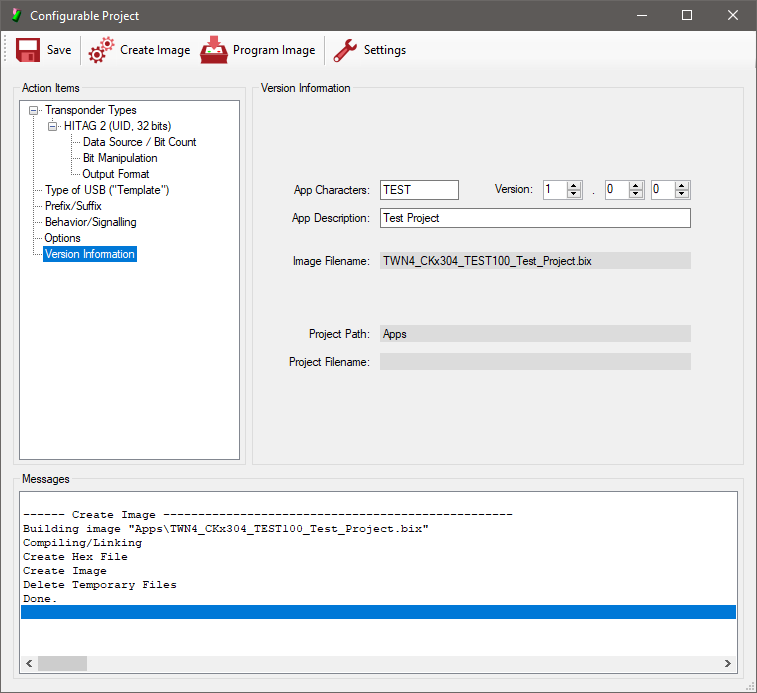Minimize the Configurable Project window
This screenshot has width=757, height=693.
coord(642,15)
